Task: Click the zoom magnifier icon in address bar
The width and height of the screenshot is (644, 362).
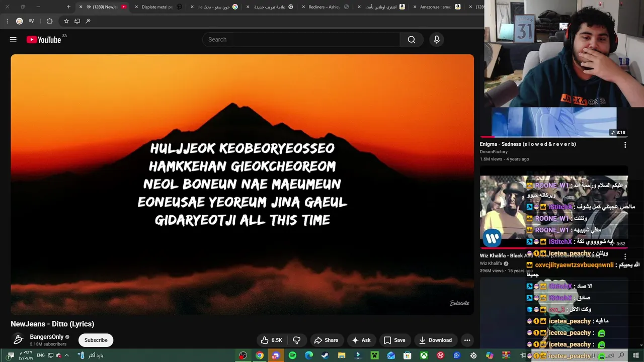Action: point(88,21)
